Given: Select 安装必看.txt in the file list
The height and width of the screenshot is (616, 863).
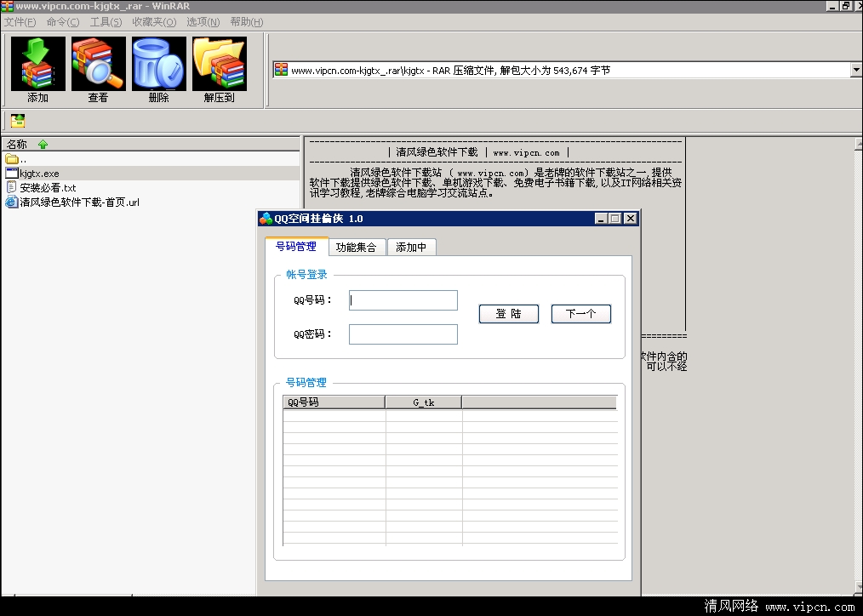Looking at the screenshot, I should 48,187.
